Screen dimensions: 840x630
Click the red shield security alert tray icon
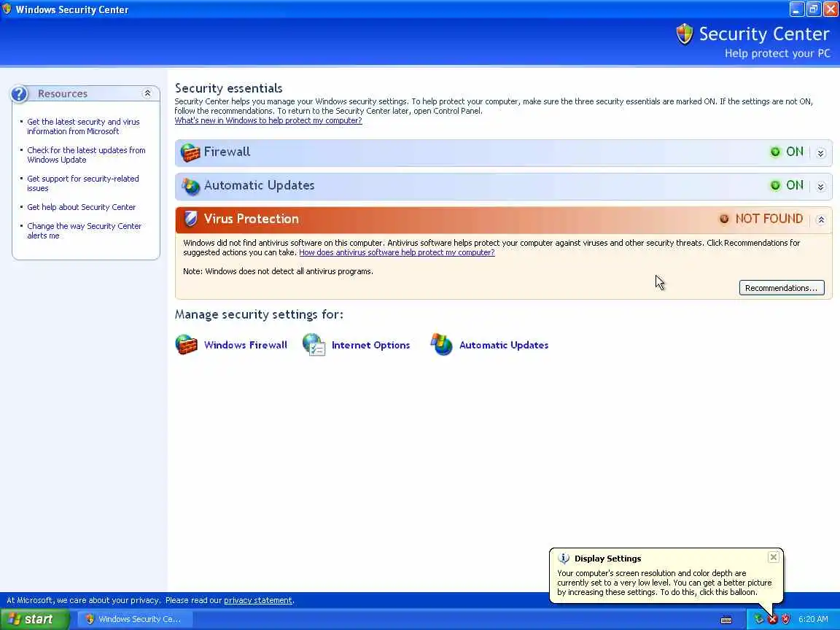pyautogui.click(x=786, y=619)
